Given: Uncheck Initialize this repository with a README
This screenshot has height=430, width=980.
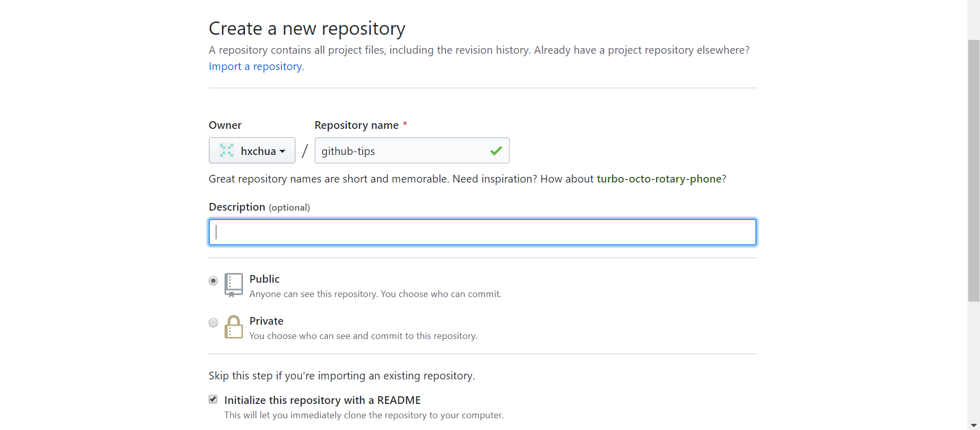Looking at the screenshot, I should pyautogui.click(x=213, y=399).
